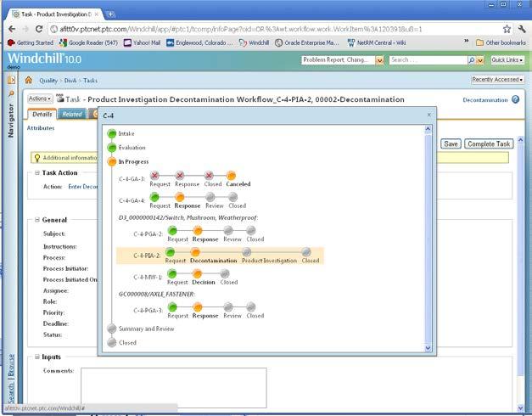Click D3_0000000142/Switch, Mushroom, Weatherproof label
Screen dimensions: 532x416
(x=188, y=217)
